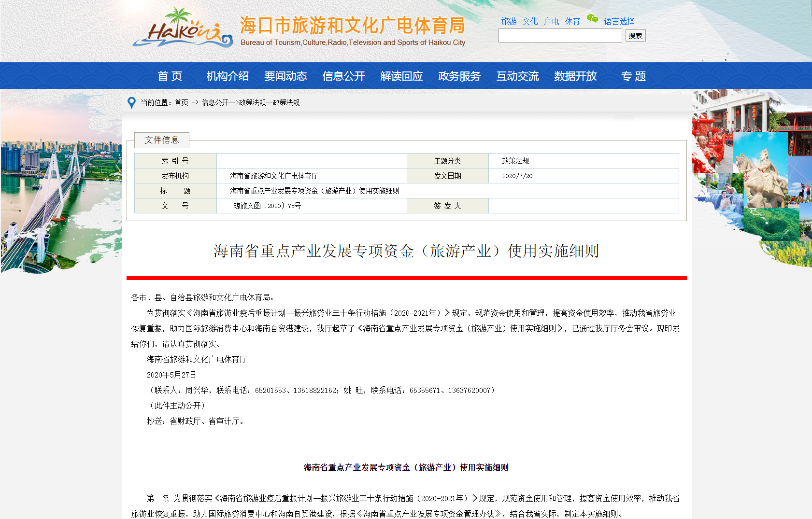Open the 首页 navigation menu item
Viewport: 812px width, 519px height.
click(x=170, y=76)
